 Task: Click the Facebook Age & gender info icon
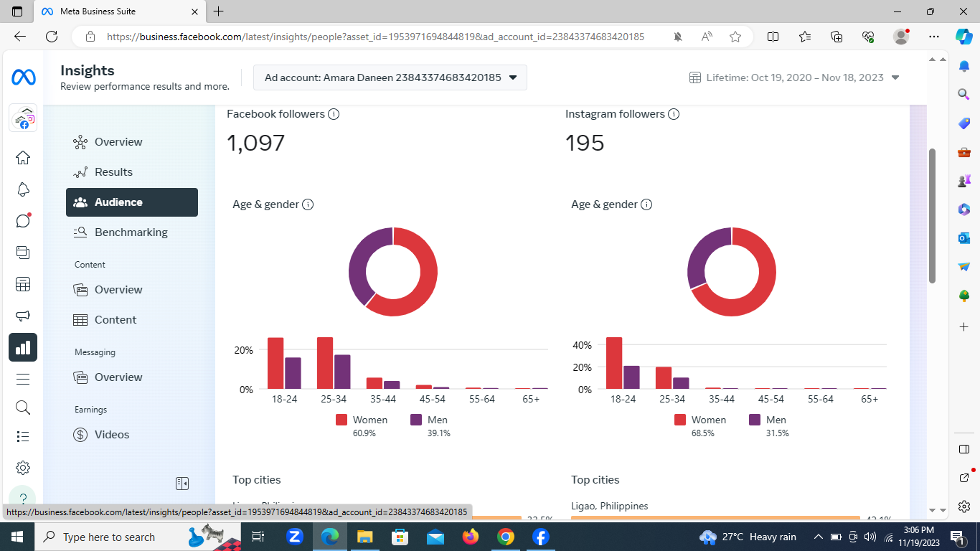[308, 204]
